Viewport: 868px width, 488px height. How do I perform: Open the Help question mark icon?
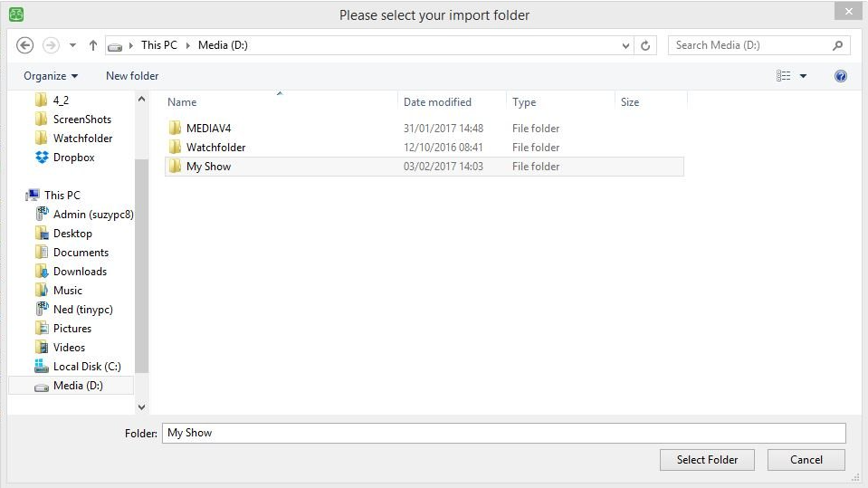(840, 76)
